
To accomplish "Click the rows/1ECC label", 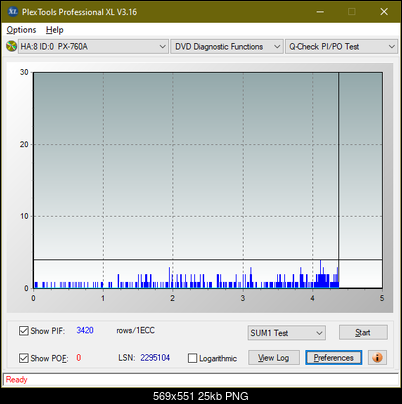I will click(135, 330).
